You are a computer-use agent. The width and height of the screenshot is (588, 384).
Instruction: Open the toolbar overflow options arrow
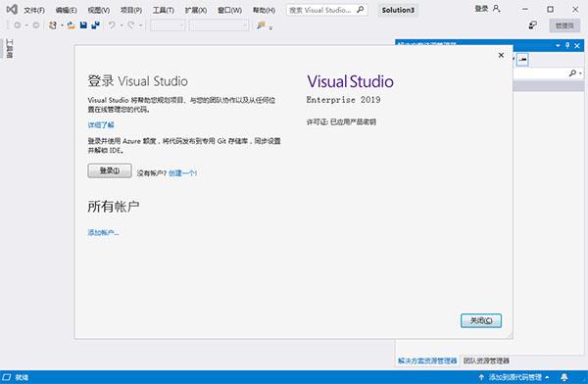270,27
